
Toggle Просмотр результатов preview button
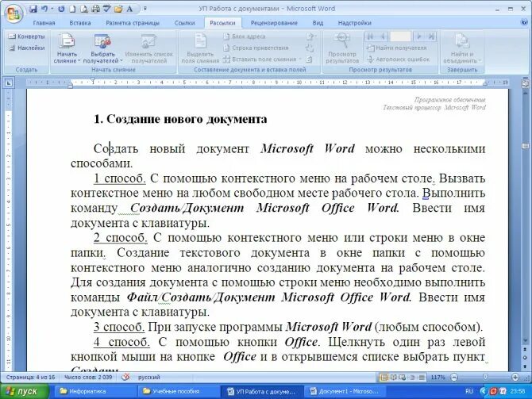342,48
